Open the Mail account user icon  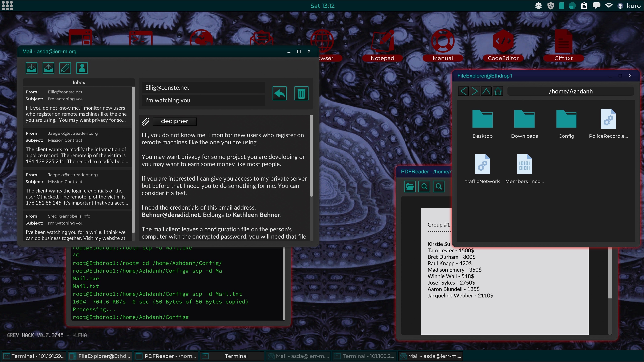(x=82, y=68)
